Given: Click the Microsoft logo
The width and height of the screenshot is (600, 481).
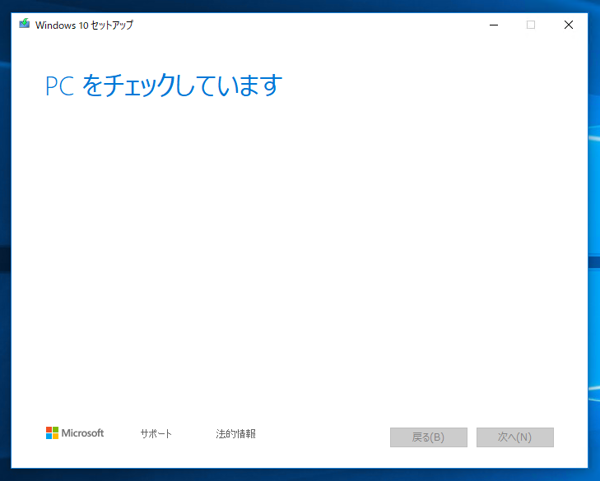Looking at the screenshot, I should pyautogui.click(x=75, y=433).
